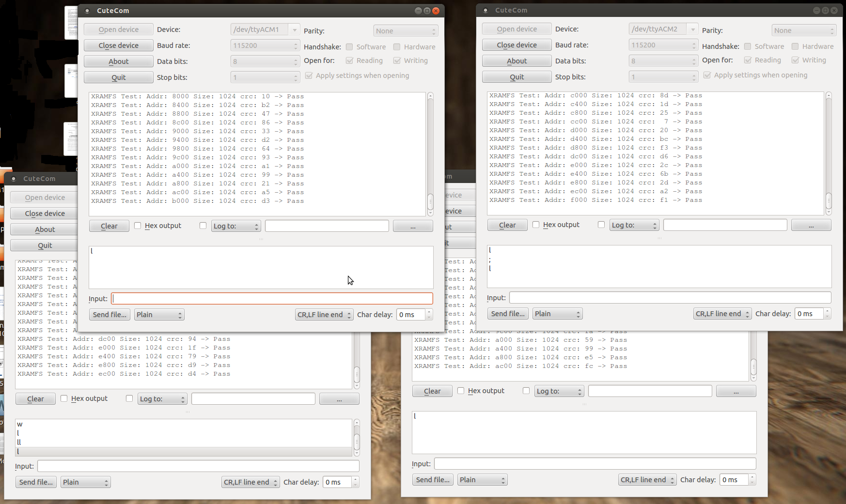Focus the Input field in the bottom-right window
Viewport: 846px width, 504px height.
595,464
